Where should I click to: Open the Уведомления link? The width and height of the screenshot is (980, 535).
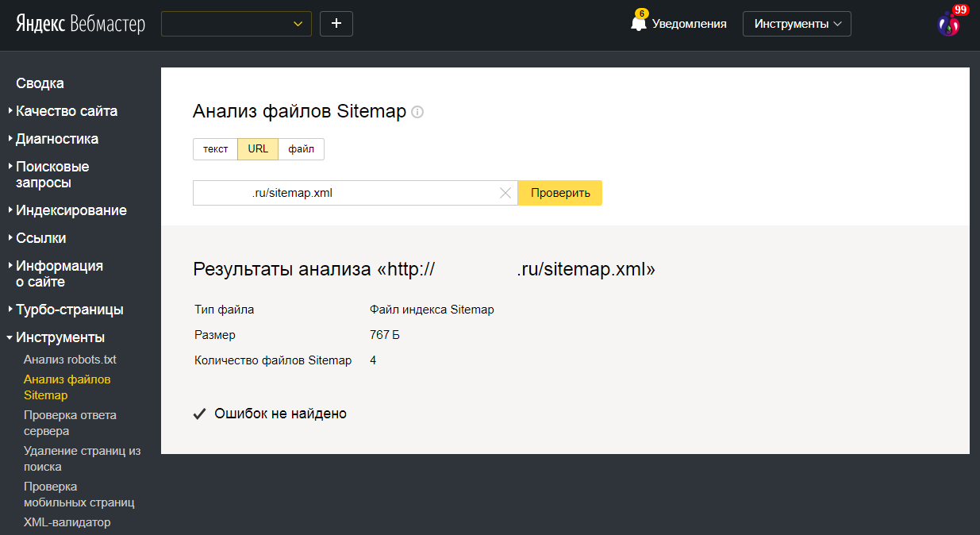pyautogui.click(x=690, y=24)
